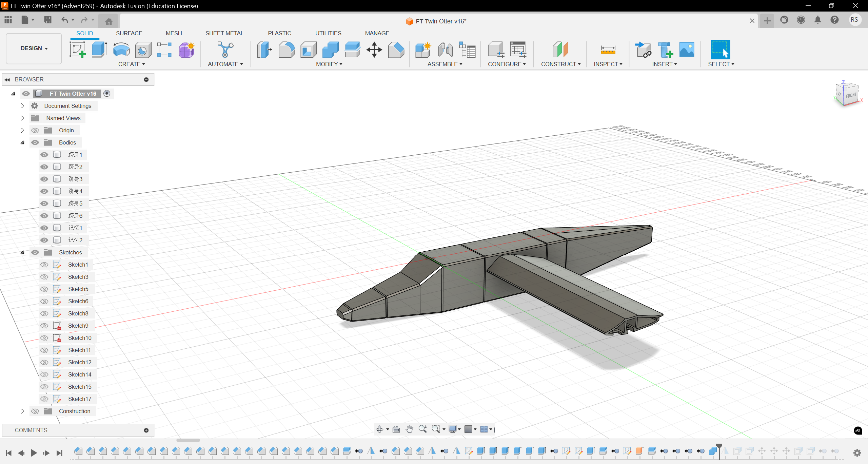Open the Create Form tool
The width and height of the screenshot is (868, 464).
[186, 50]
